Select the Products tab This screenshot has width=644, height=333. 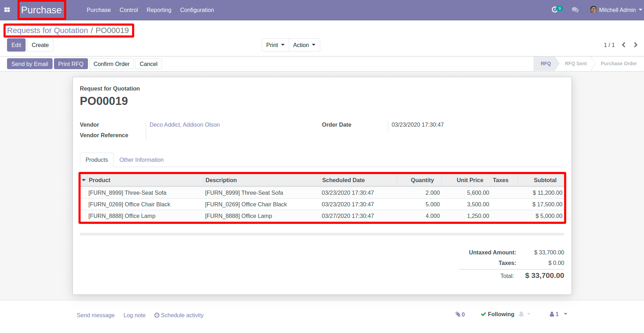tap(97, 160)
